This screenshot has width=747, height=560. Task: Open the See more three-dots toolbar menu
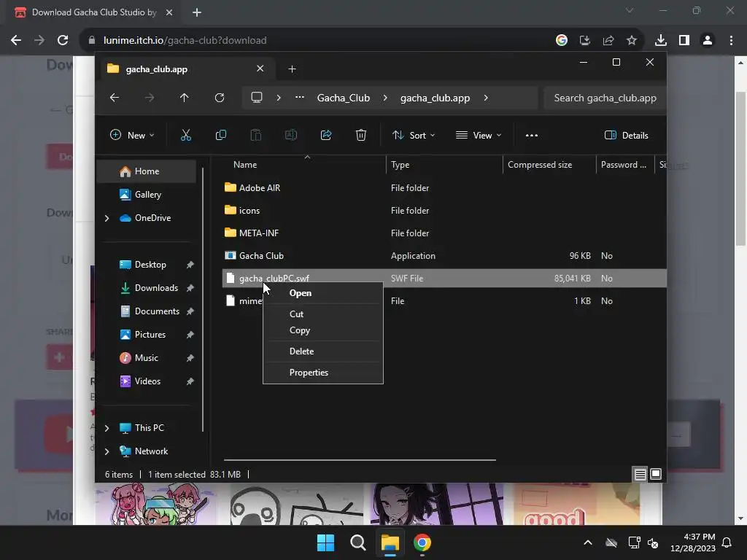532,135
